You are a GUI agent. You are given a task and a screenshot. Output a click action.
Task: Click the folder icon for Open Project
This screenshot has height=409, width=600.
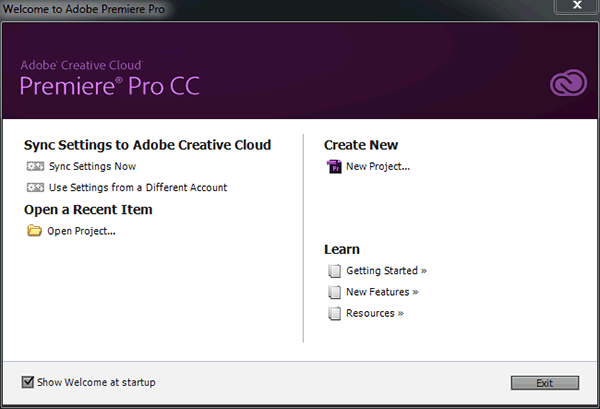click(x=34, y=231)
